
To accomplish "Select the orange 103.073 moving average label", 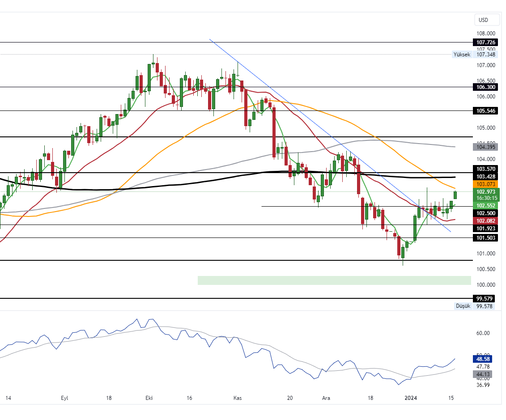I will (x=485, y=184).
